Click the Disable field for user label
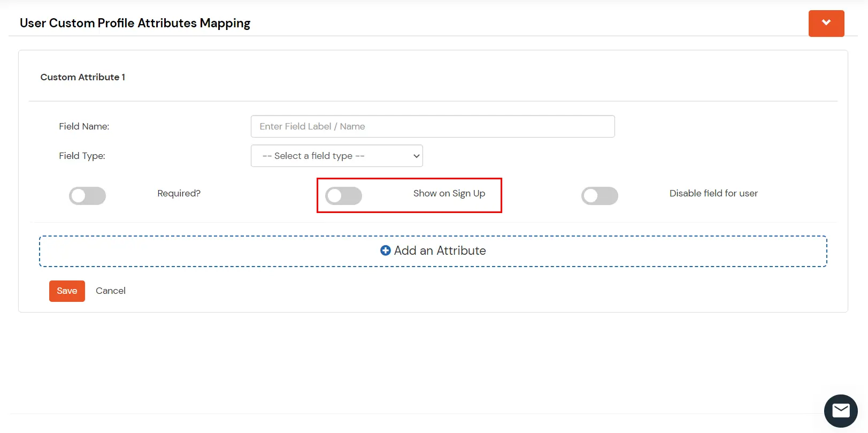Viewport: 868px width, 433px height. pos(713,193)
